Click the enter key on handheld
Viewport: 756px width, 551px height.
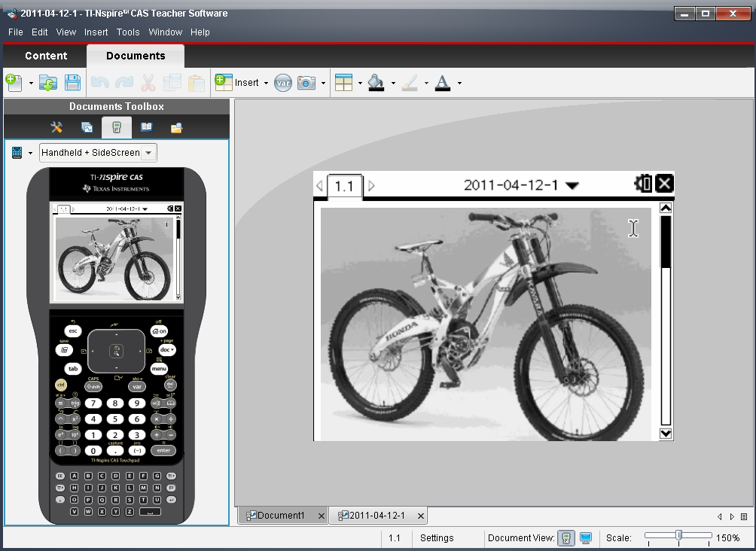point(163,450)
